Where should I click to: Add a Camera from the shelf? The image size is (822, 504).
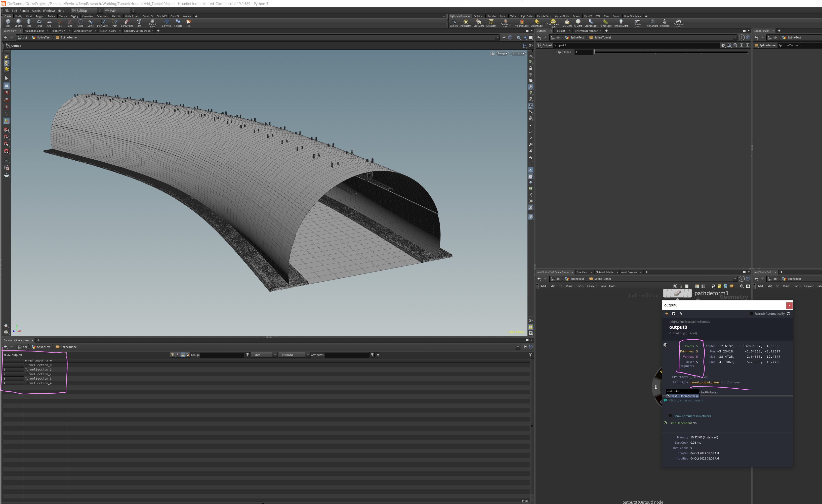click(x=454, y=23)
